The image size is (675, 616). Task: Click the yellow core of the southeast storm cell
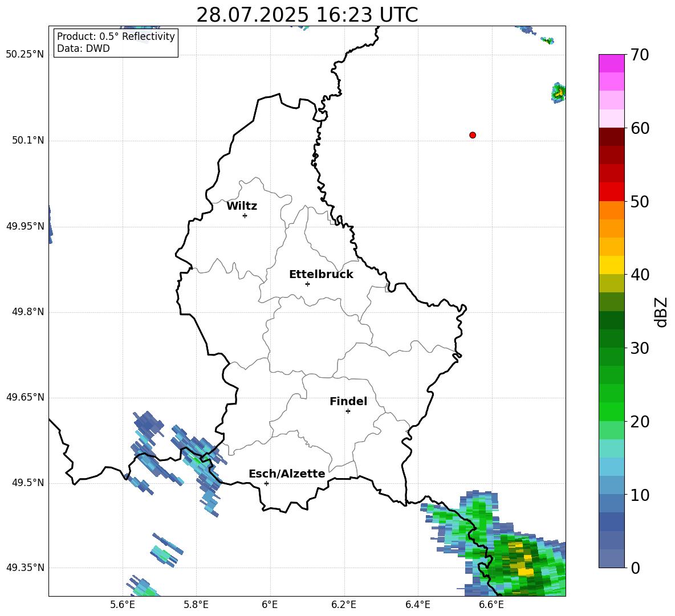click(524, 572)
